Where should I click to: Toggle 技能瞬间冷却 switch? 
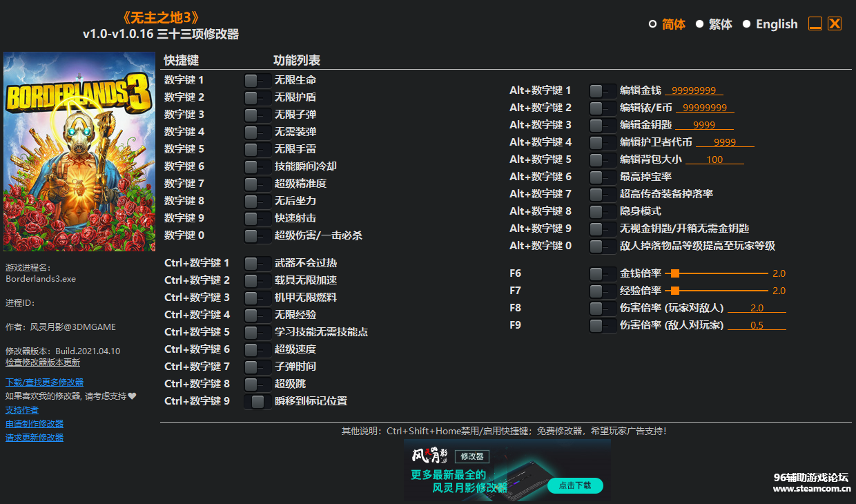point(257,166)
